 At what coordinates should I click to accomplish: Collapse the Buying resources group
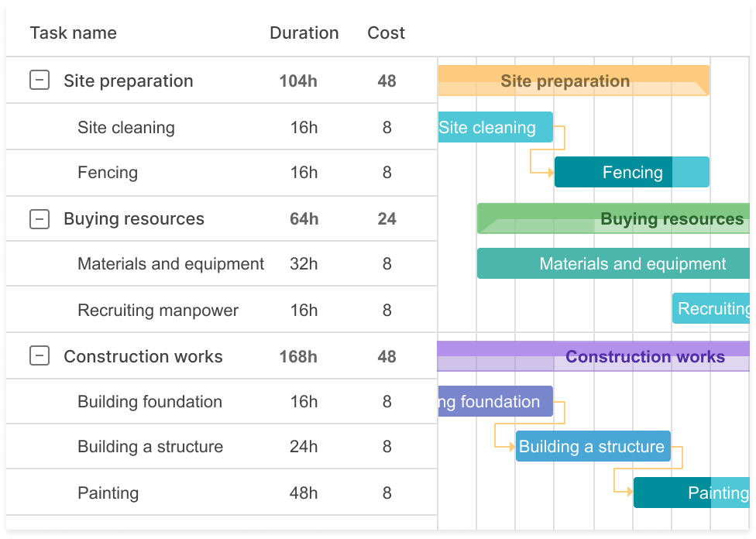pyautogui.click(x=40, y=219)
